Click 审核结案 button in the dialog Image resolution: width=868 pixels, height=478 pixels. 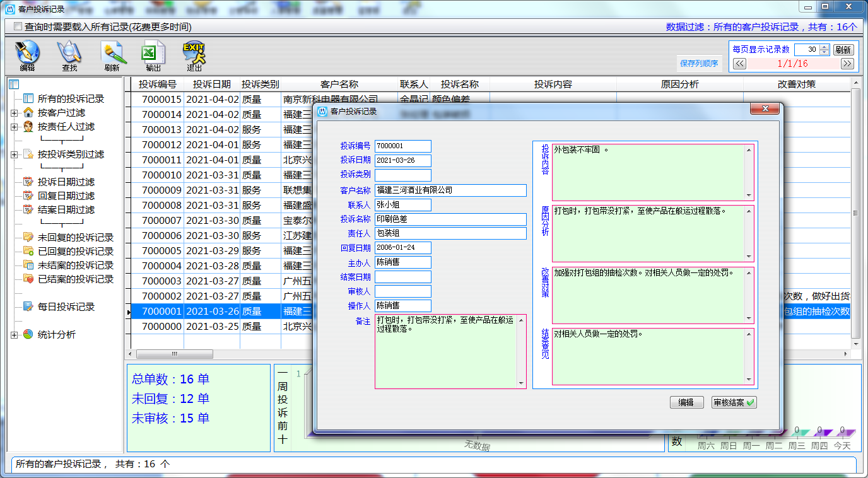click(x=734, y=402)
